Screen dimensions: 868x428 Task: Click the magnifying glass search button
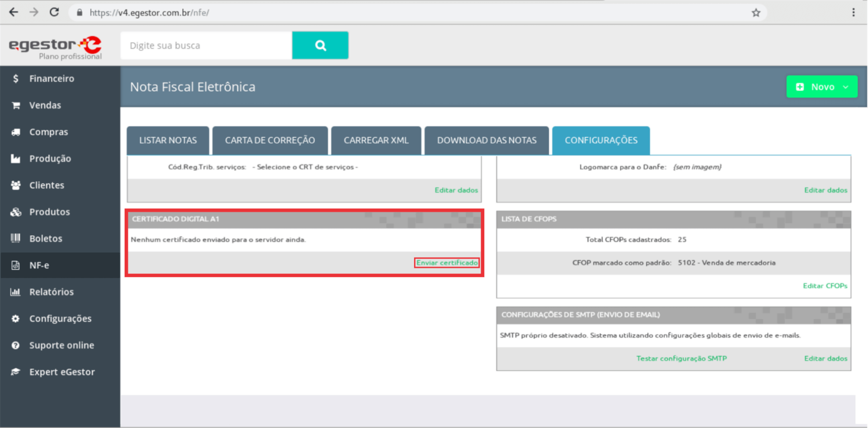pyautogui.click(x=321, y=45)
